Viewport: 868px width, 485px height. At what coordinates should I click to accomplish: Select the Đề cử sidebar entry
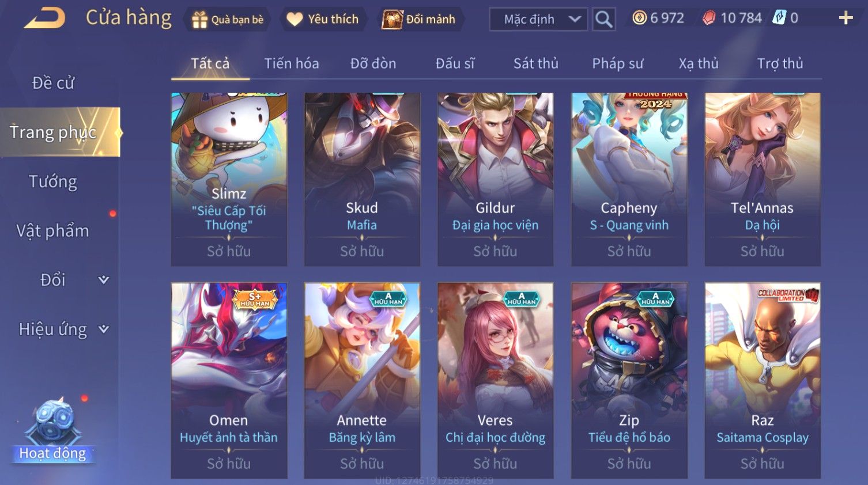click(53, 83)
